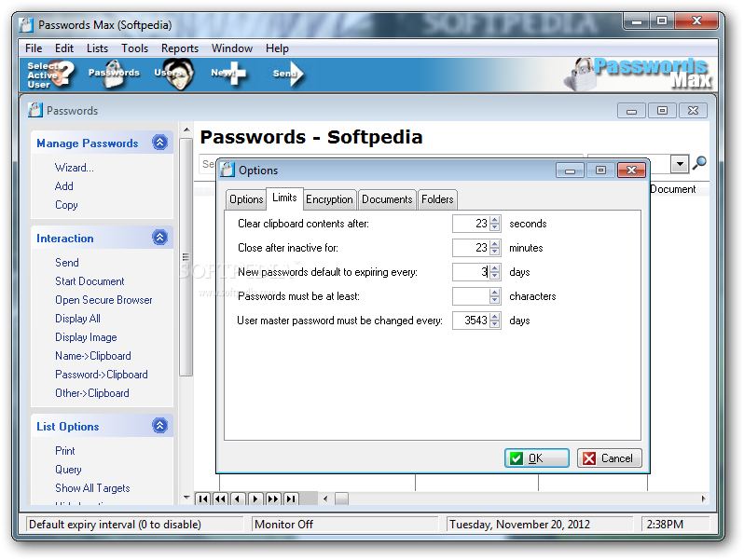Click the New plus toolbar icon
Image resolution: width=744 pixels, height=560 pixels.
click(x=228, y=74)
